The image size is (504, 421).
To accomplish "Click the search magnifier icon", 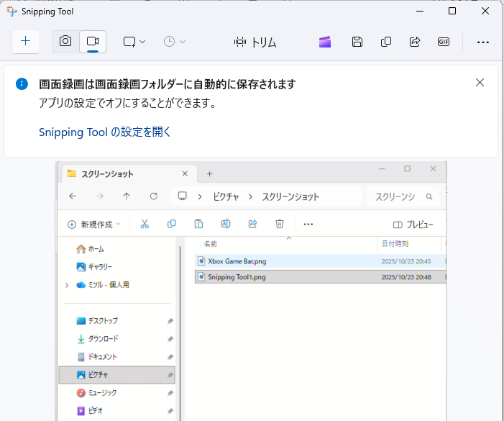I will [429, 196].
